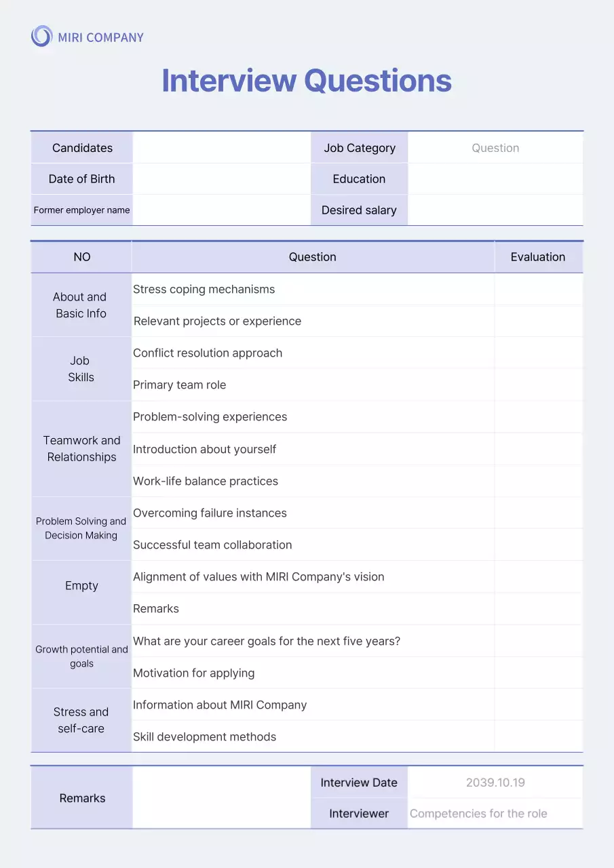Select the Evaluation column header
614x868 pixels.
(538, 257)
